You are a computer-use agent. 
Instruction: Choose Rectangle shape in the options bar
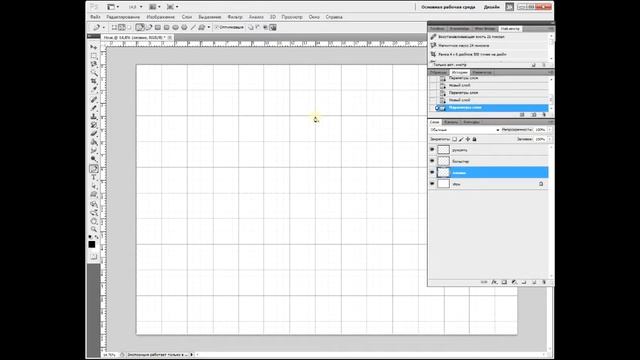click(x=158, y=27)
